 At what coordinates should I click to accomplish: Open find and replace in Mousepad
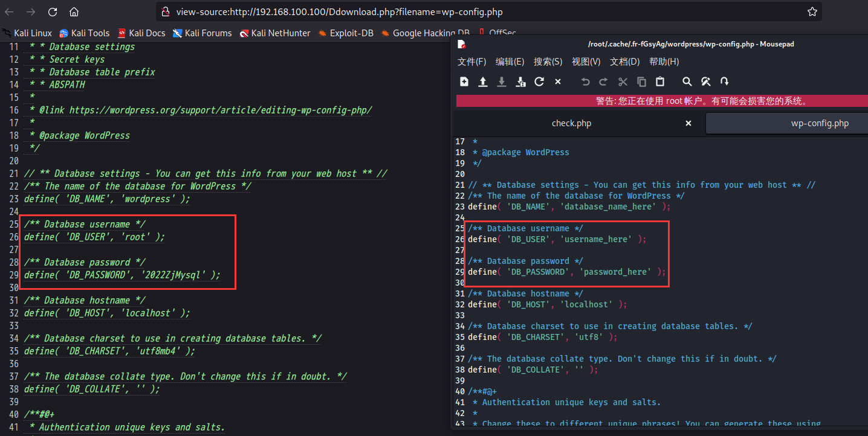point(706,82)
